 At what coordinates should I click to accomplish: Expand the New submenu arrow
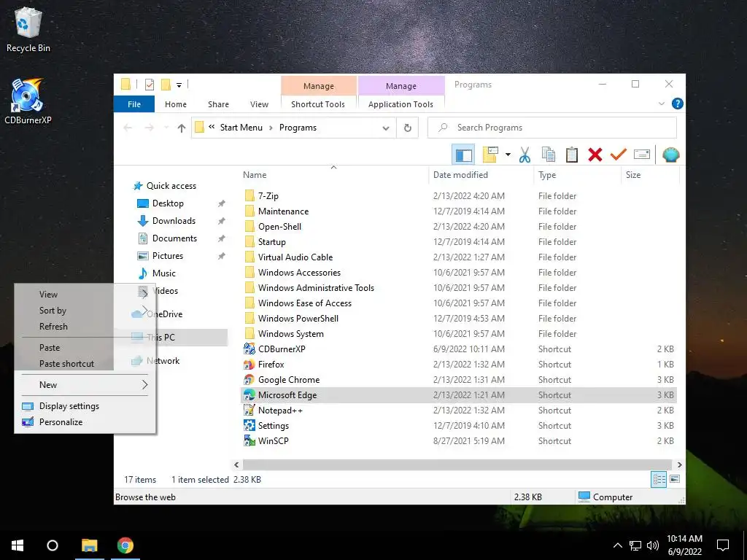[145, 385]
